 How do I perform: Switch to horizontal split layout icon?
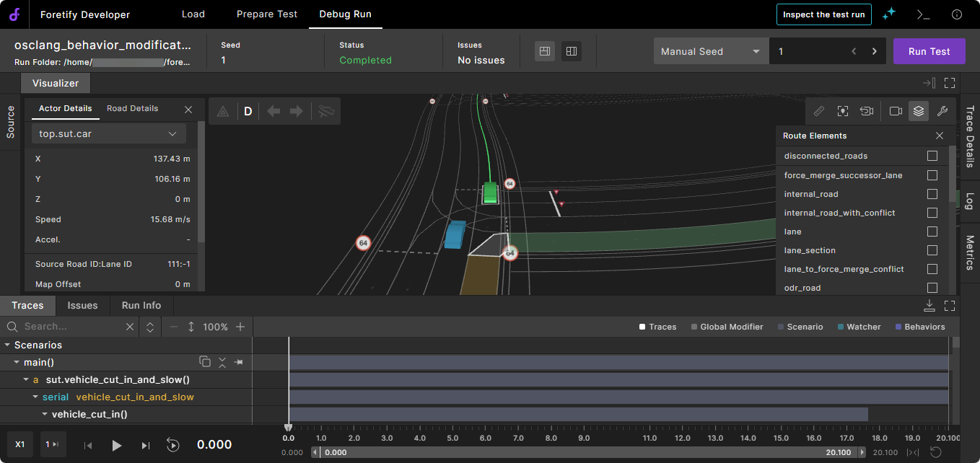tap(545, 51)
